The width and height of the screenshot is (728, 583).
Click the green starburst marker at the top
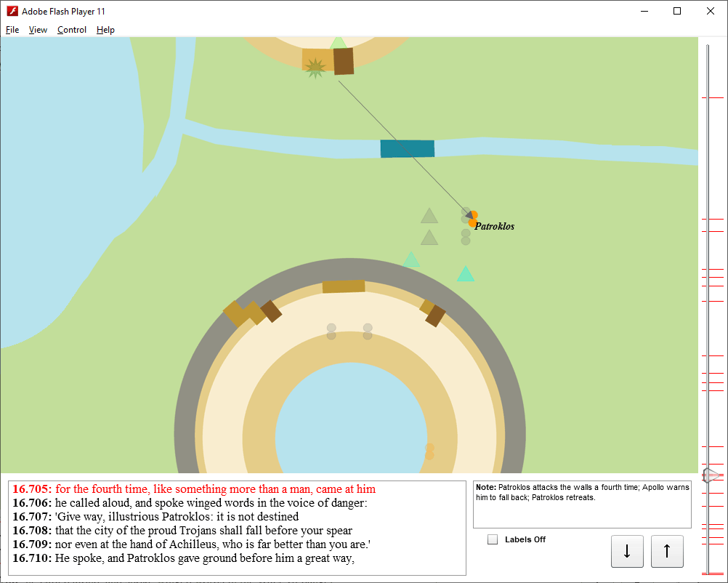click(315, 68)
